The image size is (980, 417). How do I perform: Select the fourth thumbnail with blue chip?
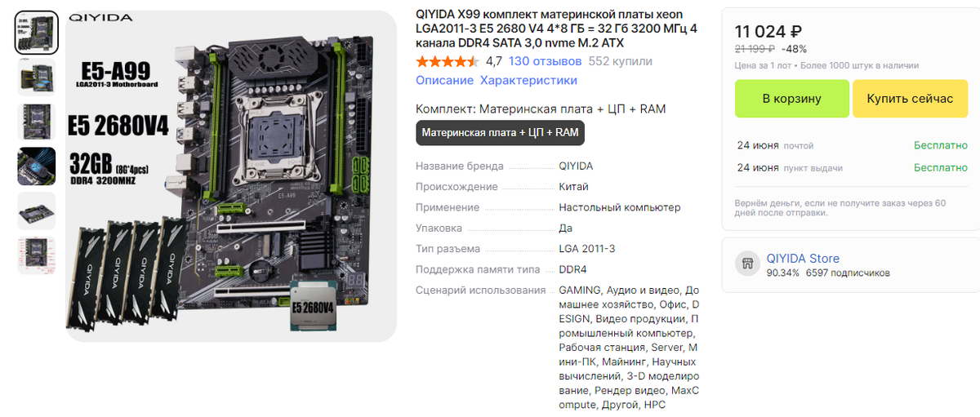point(37,166)
